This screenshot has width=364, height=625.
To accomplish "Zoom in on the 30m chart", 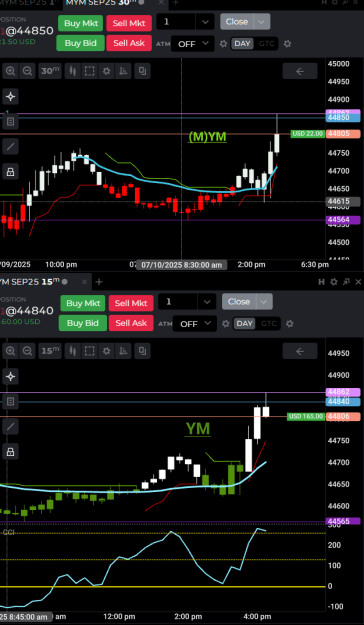I will click(x=10, y=71).
